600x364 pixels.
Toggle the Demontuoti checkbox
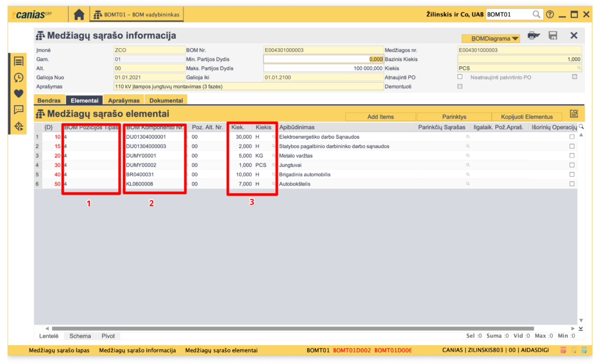(x=460, y=86)
